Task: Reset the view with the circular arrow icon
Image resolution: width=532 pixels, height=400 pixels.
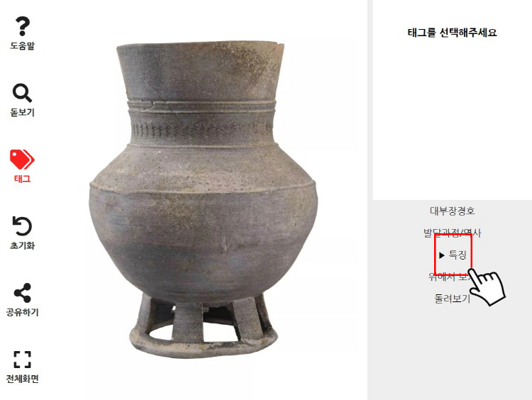Action: (22, 226)
